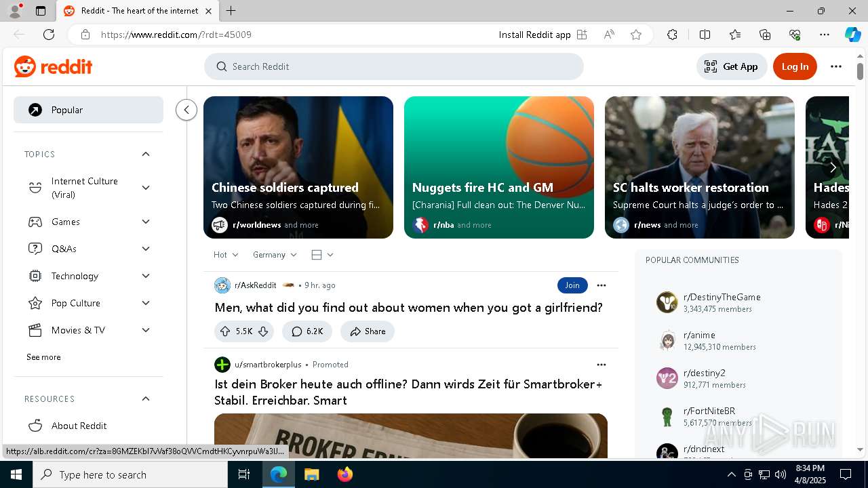Open the post about women and girlfriends

coord(408,308)
